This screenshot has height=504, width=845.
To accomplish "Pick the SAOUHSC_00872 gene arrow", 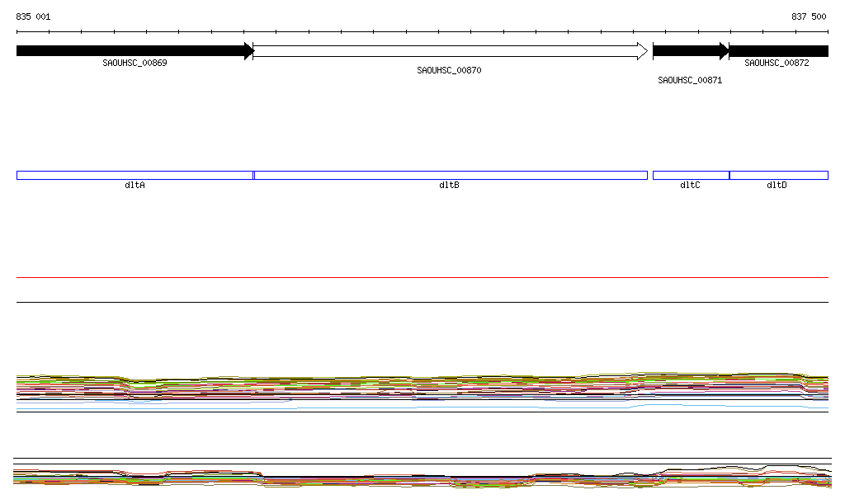I will [778, 51].
